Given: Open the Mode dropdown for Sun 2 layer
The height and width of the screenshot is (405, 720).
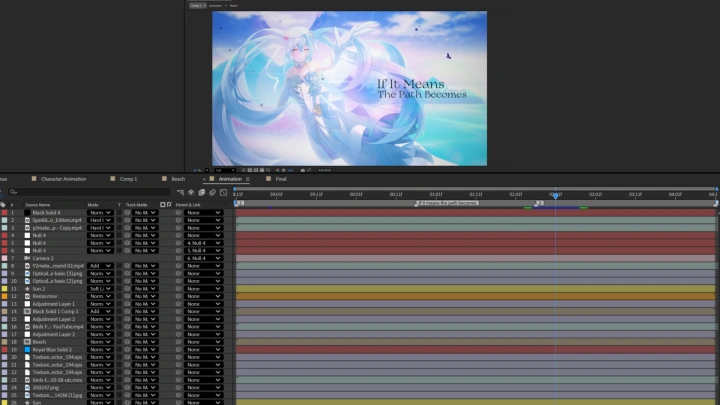Looking at the screenshot, I should click(99, 288).
